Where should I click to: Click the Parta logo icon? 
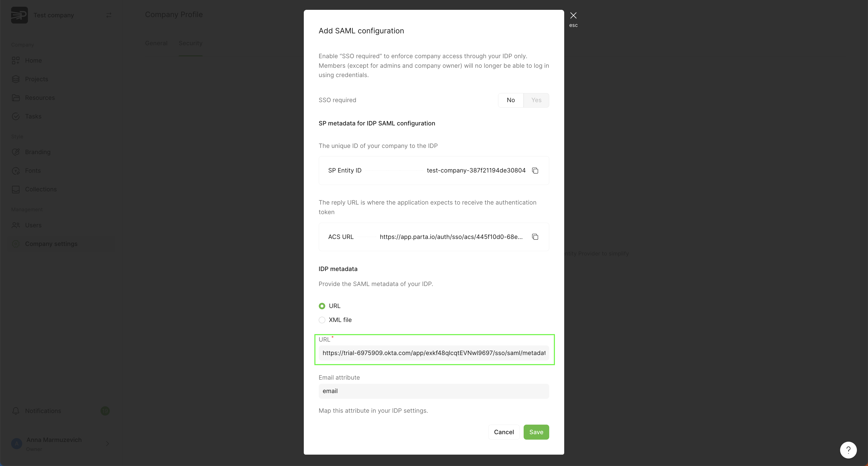click(19, 15)
